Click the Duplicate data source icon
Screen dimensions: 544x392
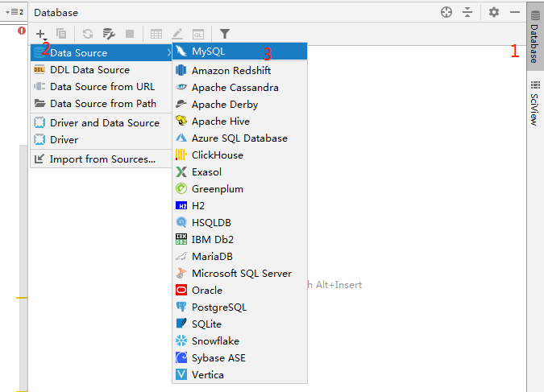coord(61,34)
